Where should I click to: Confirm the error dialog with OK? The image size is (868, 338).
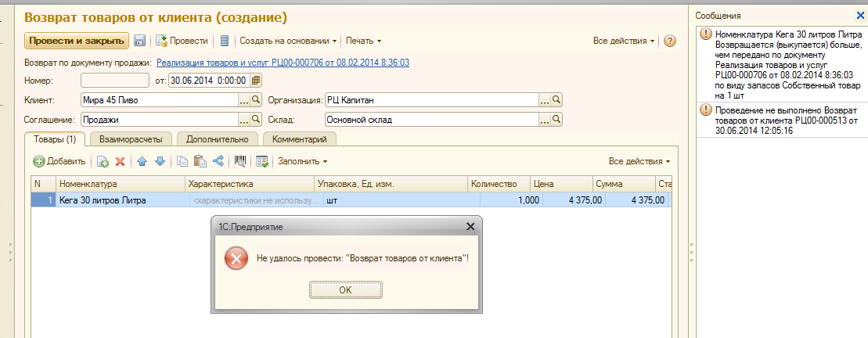tap(345, 289)
